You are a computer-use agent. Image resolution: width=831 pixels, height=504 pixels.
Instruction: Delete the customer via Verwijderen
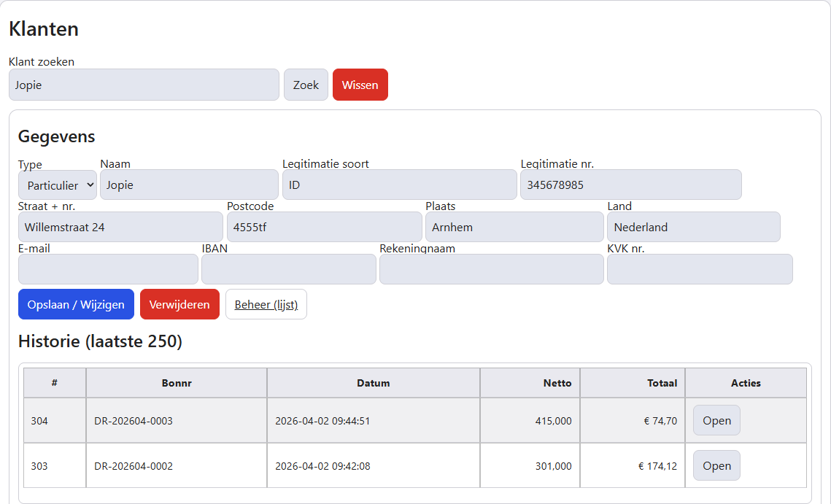(179, 304)
